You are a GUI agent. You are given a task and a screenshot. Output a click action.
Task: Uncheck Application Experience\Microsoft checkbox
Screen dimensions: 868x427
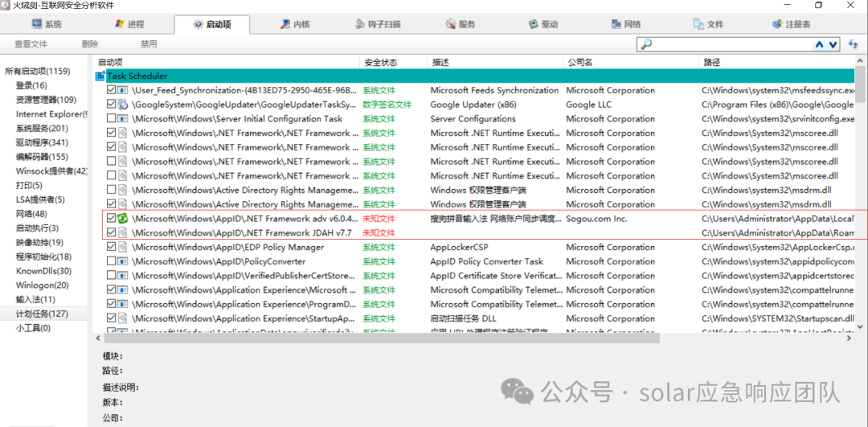pos(111,289)
